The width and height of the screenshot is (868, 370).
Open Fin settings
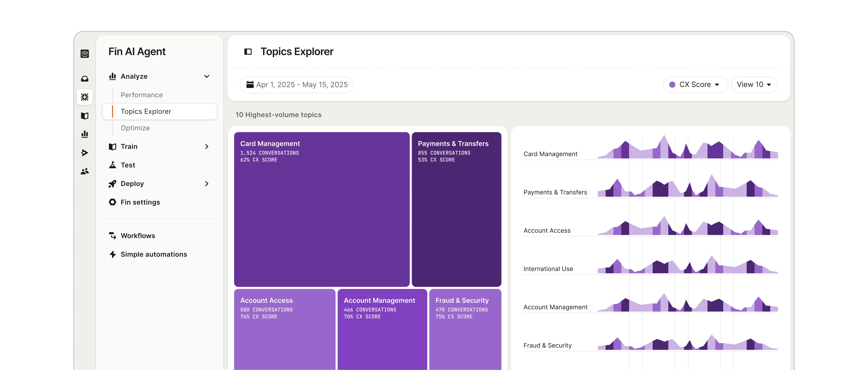[x=140, y=202]
